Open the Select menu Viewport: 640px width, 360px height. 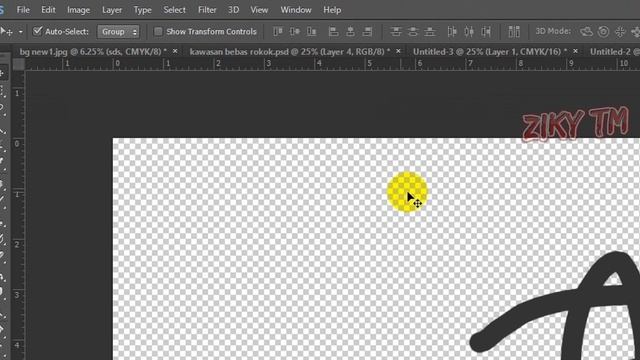[x=174, y=10]
